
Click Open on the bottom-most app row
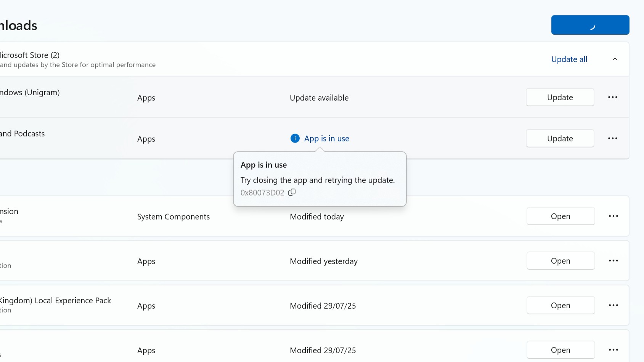(560, 350)
